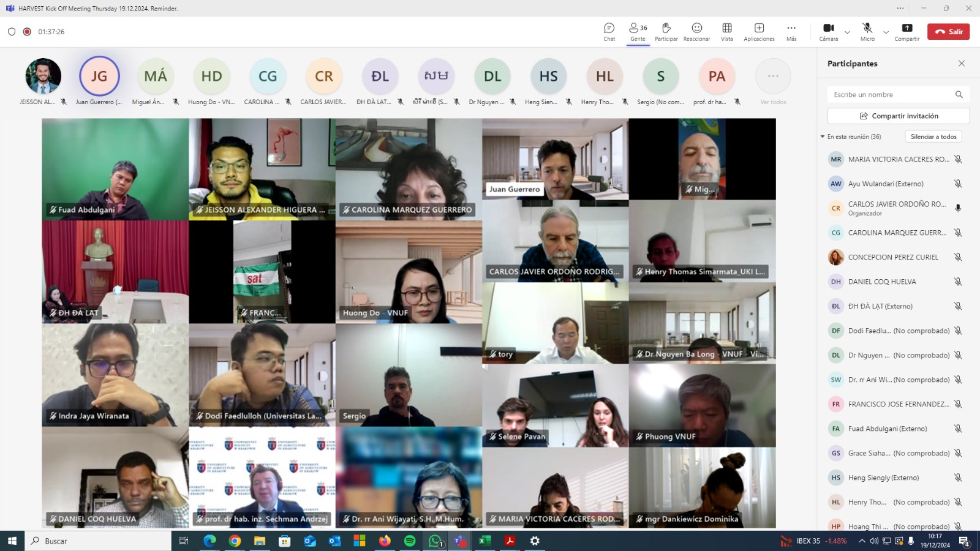Open the Aplicaciones add-apps menu

(x=759, y=32)
